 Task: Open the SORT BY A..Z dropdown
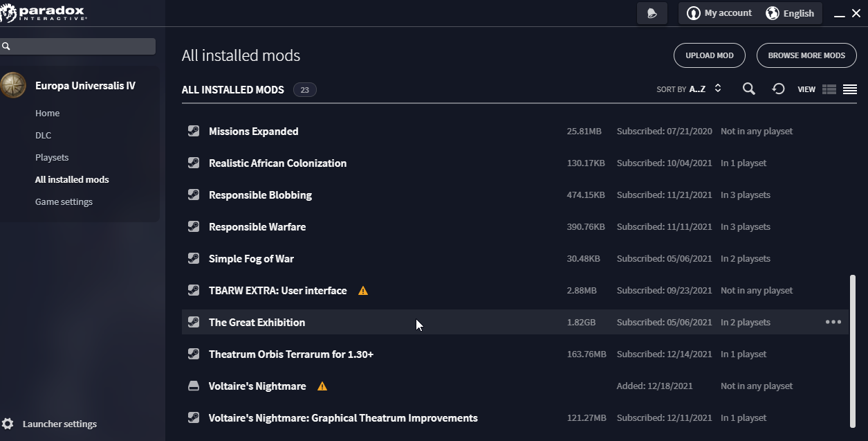click(x=689, y=89)
